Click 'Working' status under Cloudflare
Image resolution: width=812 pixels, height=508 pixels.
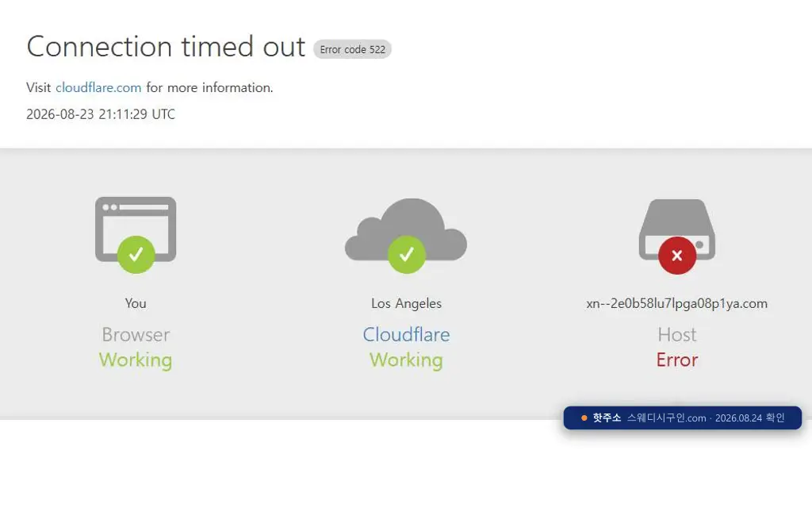pos(406,360)
